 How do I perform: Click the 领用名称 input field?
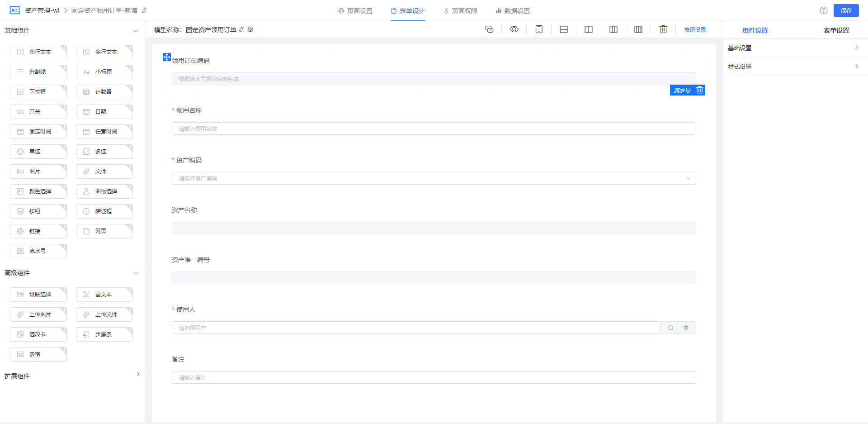pos(434,129)
